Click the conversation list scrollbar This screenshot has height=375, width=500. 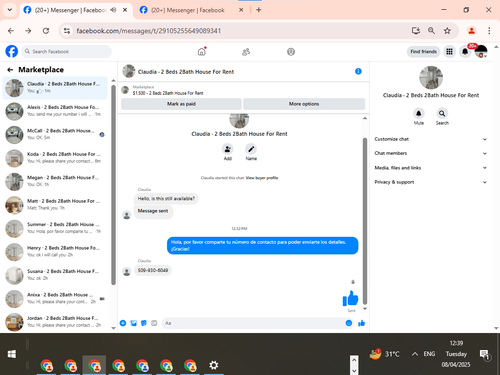point(113,185)
